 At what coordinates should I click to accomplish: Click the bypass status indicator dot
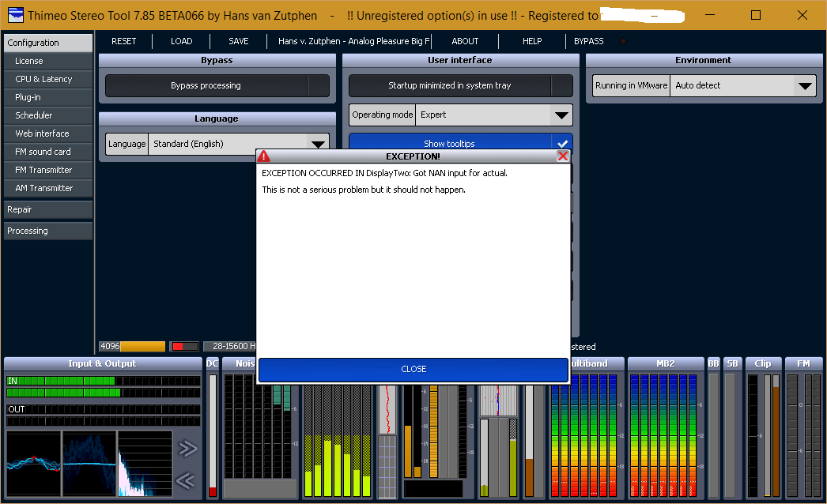[623, 41]
